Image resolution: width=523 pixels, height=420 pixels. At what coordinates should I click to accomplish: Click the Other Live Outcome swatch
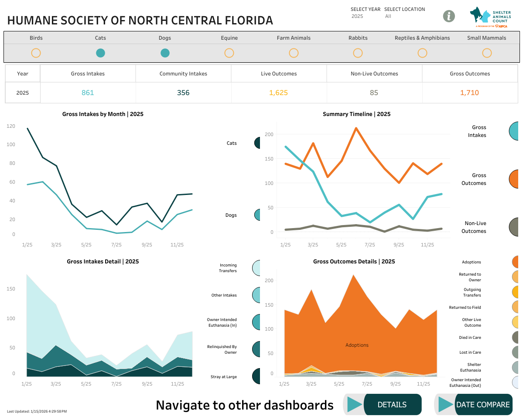coord(515,322)
